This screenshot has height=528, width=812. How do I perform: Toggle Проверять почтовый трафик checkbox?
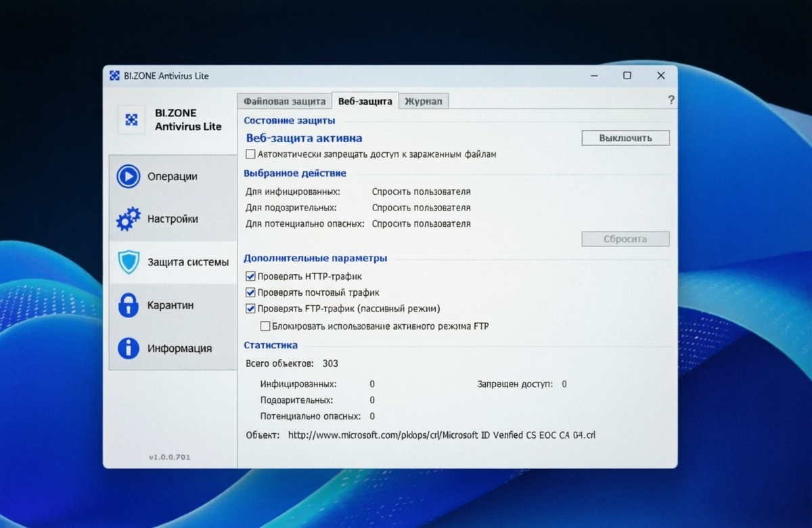pos(250,293)
